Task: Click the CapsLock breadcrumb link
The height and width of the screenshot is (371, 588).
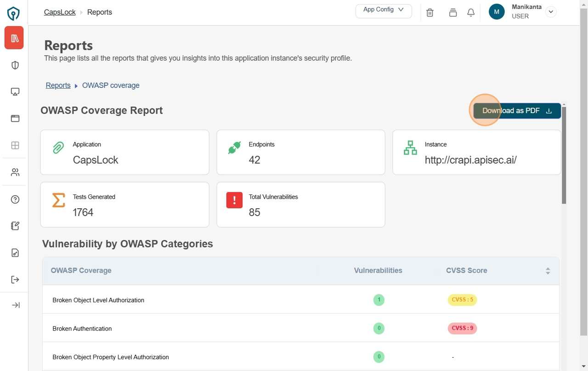Action: pyautogui.click(x=60, y=12)
